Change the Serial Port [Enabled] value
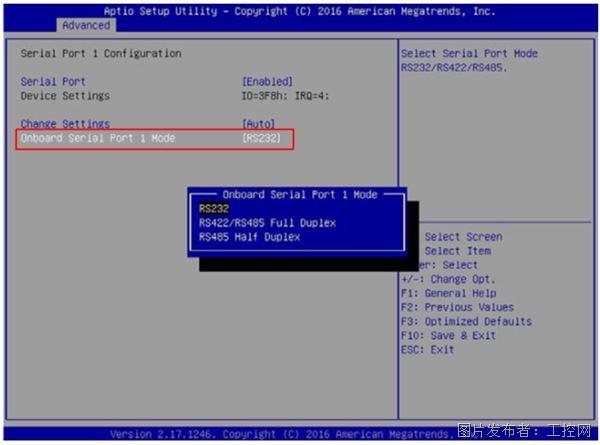The width and height of the screenshot is (600, 445). (267, 82)
